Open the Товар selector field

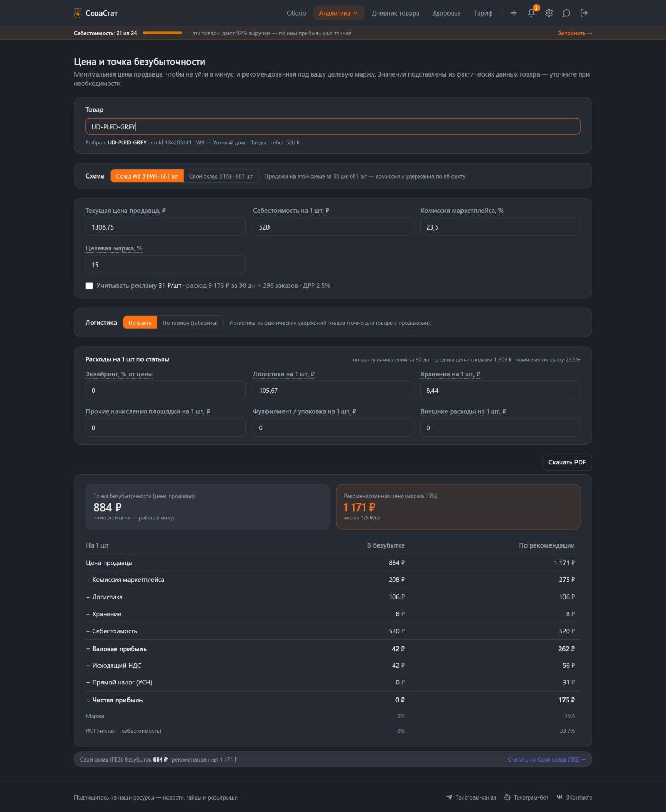tap(332, 126)
